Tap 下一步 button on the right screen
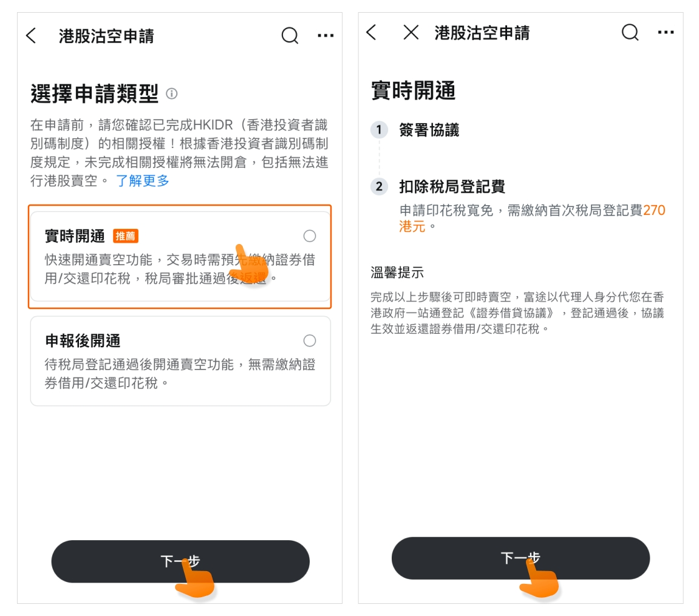The height and width of the screenshot is (616, 699). point(520,558)
